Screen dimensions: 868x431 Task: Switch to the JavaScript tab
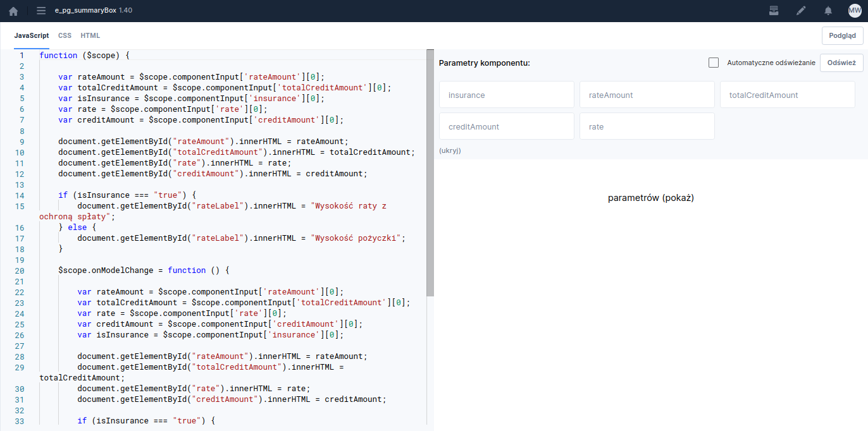(x=32, y=35)
